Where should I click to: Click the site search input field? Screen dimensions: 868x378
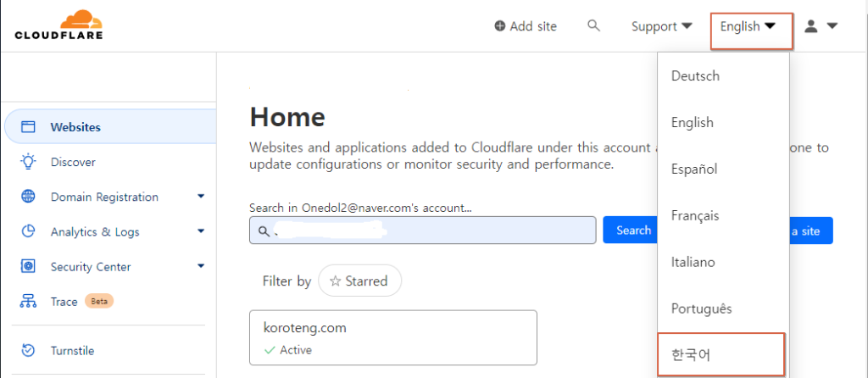pos(422,231)
